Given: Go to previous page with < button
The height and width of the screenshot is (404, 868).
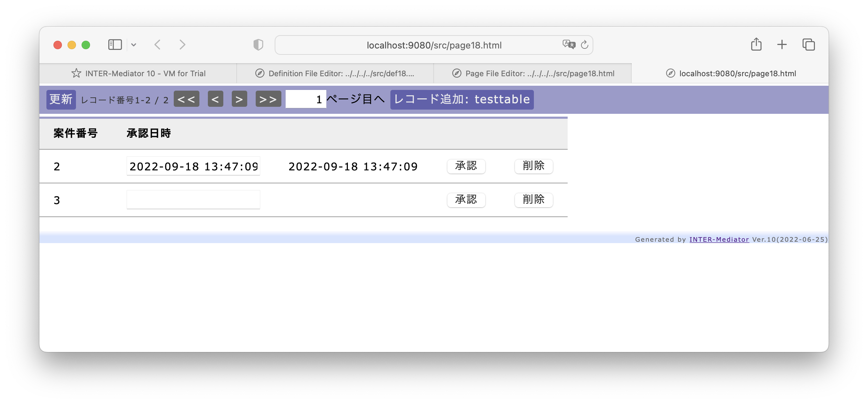Looking at the screenshot, I should 215,99.
